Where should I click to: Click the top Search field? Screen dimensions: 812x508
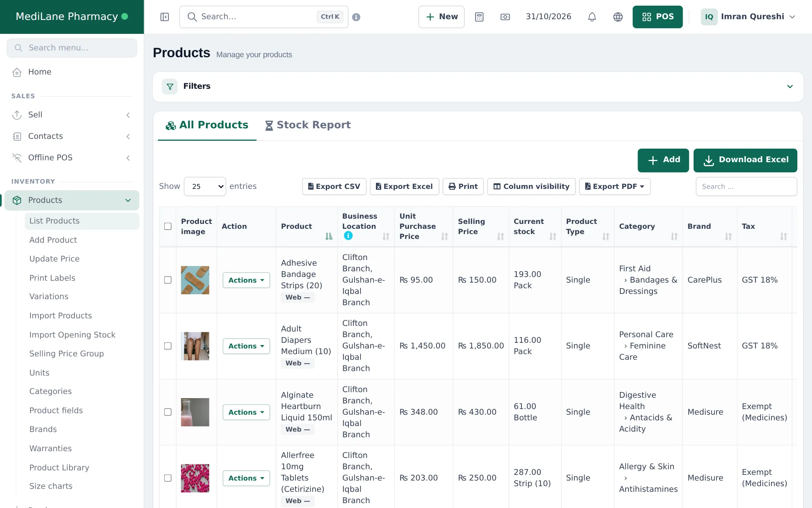(264, 17)
